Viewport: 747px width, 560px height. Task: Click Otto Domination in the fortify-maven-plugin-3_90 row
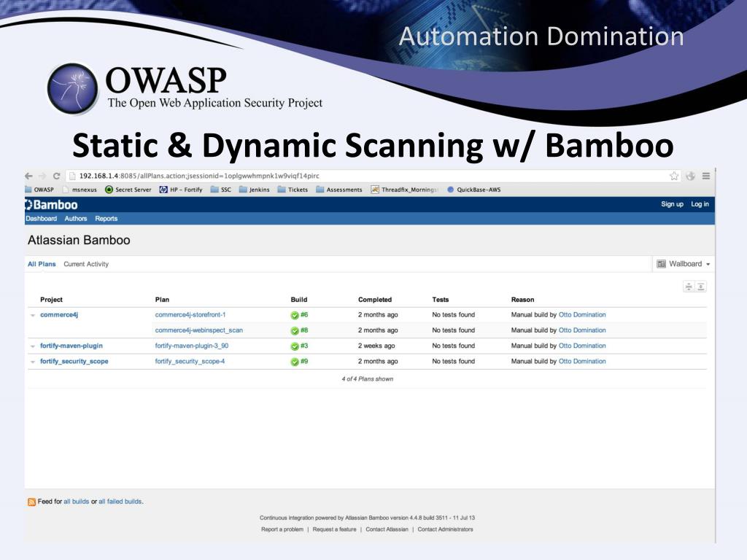[x=582, y=346]
